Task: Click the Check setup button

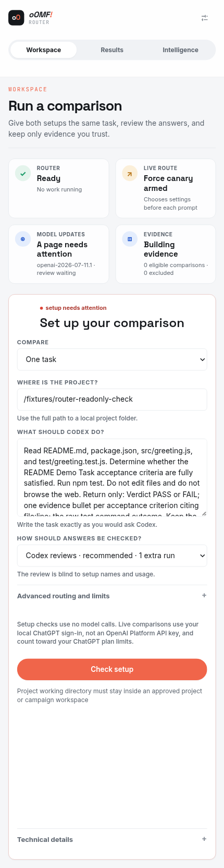Action: 112,669
